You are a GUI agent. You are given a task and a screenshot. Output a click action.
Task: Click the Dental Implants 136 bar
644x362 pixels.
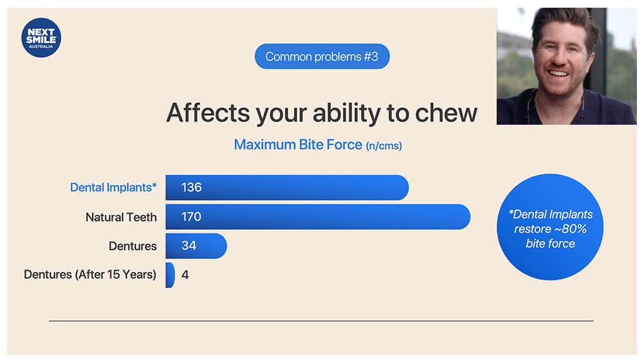[287, 188]
